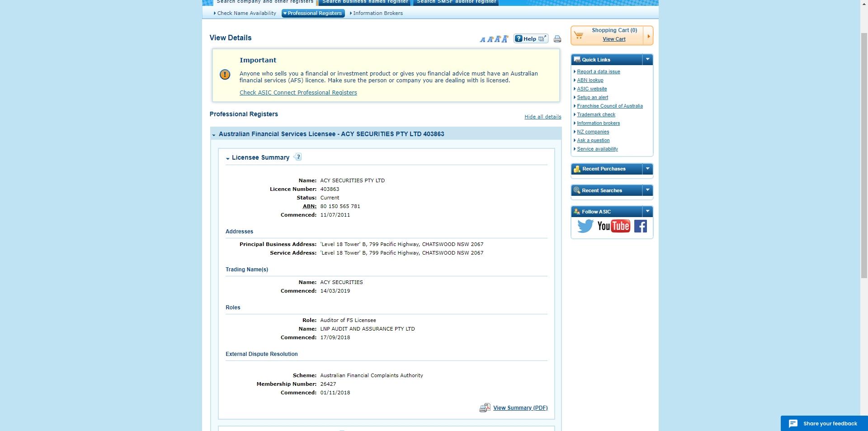Open ASIC Facebook page
The image size is (868, 431).
pos(640,226)
